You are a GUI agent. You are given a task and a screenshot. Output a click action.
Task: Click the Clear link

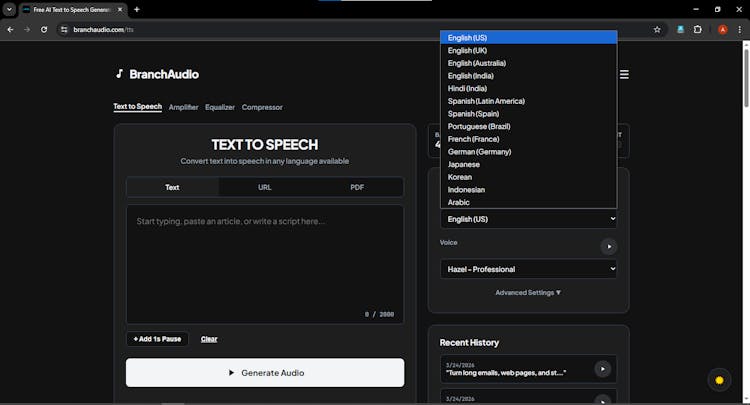tap(209, 339)
